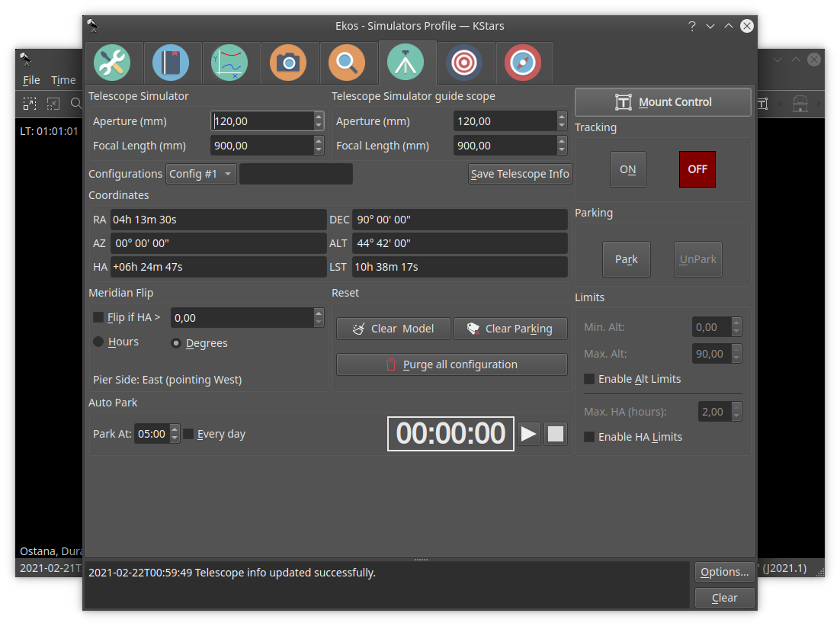840x626 pixels.
Task: Click the observatory dome icon in KStars toolbar
Action: coord(800,104)
